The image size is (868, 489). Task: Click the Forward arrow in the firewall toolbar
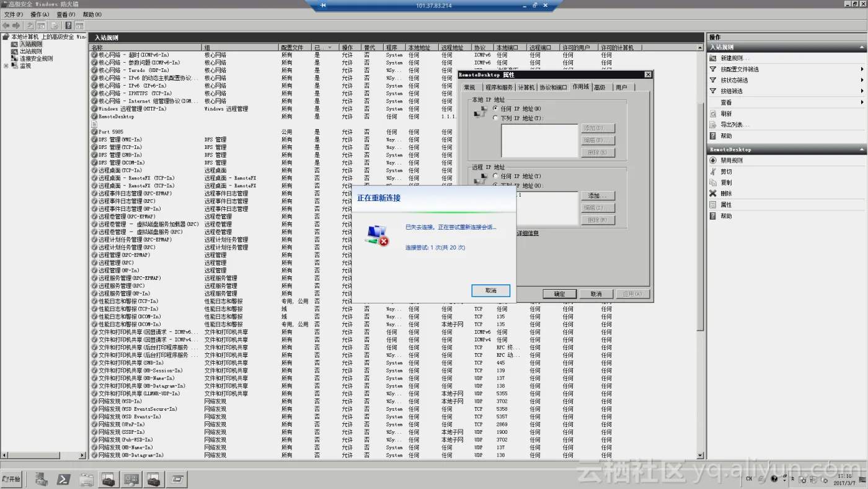pyautogui.click(x=15, y=25)
